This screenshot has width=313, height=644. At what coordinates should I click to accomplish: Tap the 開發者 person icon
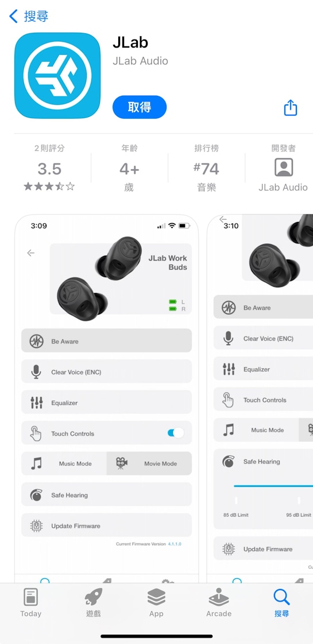pyautogui.click(x=283, y=167)
